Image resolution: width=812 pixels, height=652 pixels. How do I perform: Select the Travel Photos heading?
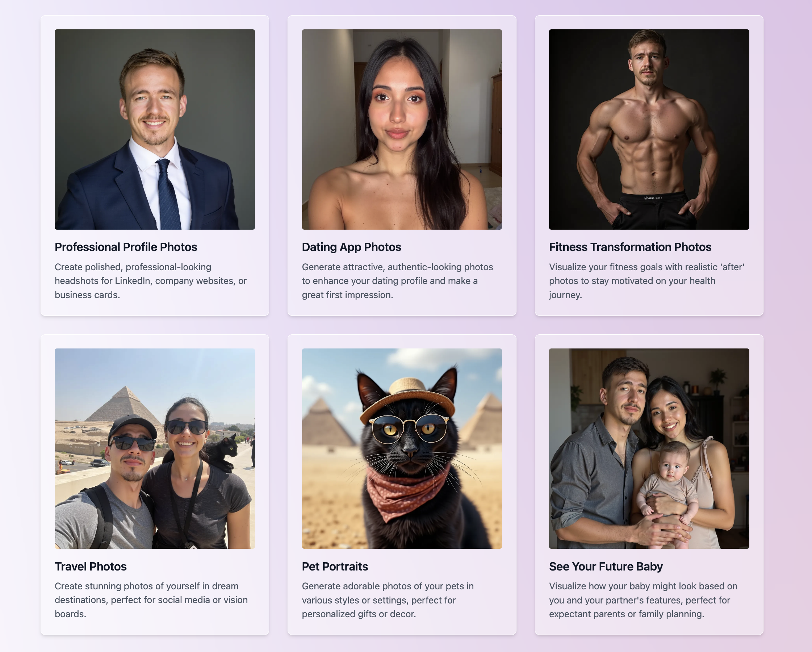pos(91,566)
